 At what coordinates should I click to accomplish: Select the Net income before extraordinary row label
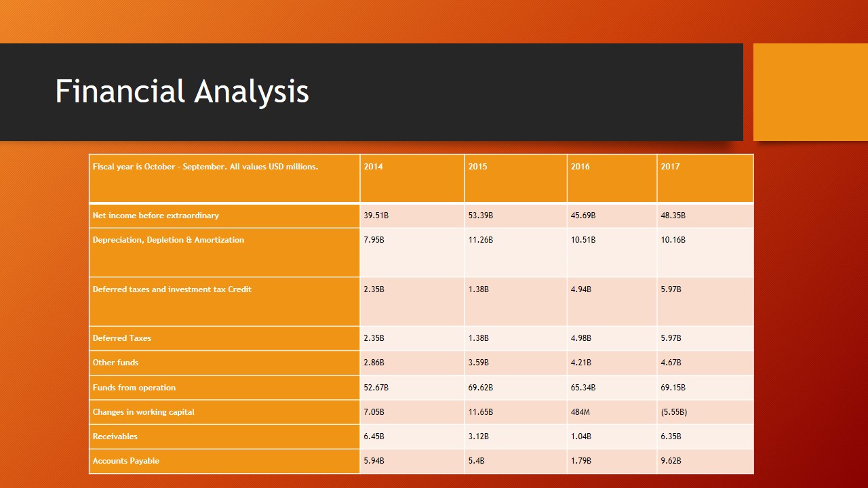[x=156, y=216]
